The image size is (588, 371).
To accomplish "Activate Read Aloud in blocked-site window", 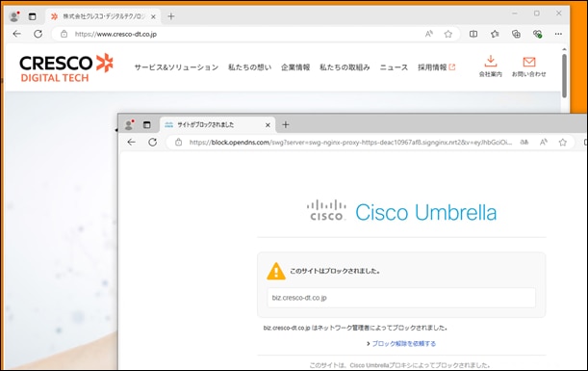I will point(544,143).
